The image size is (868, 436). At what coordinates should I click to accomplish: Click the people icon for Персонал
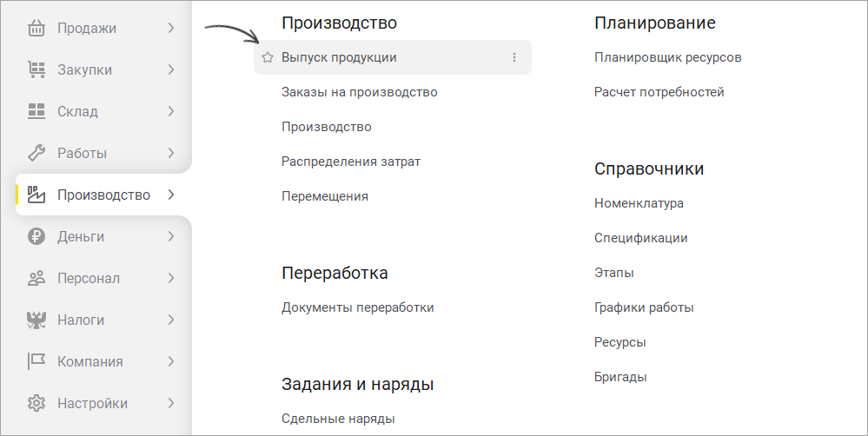(36, 278)
